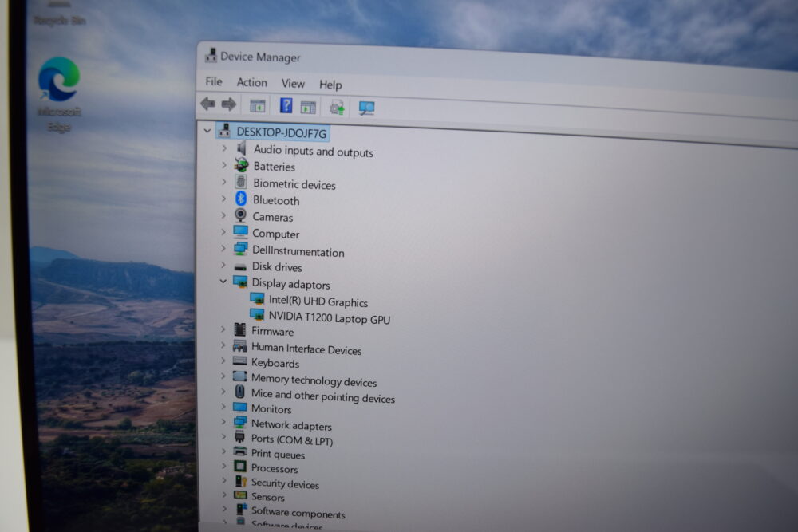Click the Security devices key icon

click(x=241, y=481)
